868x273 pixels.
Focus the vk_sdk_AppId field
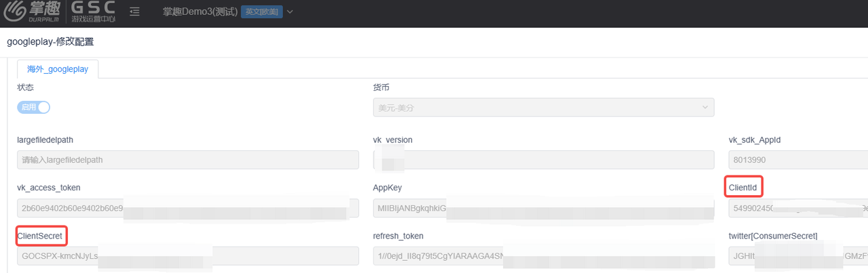797,160
